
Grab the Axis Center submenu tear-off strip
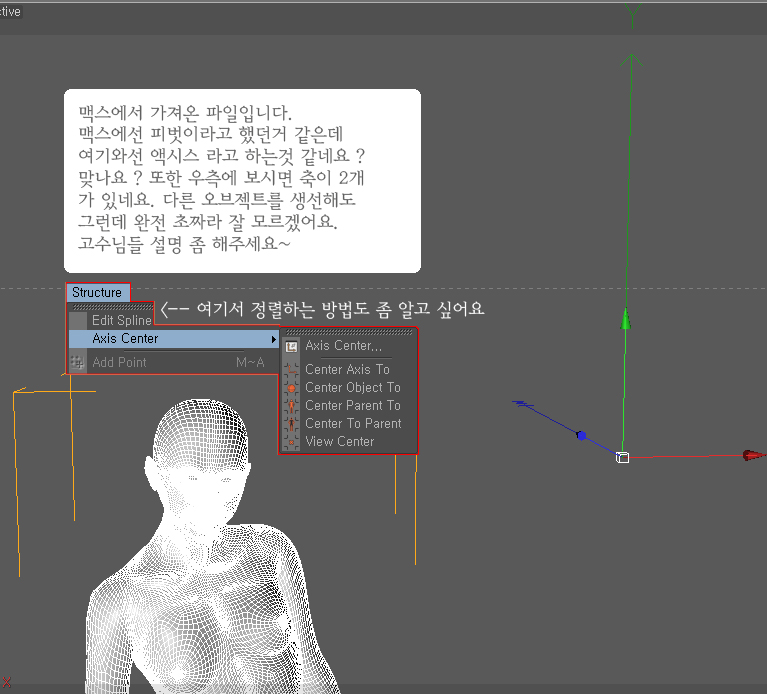(x=349, y=332)
